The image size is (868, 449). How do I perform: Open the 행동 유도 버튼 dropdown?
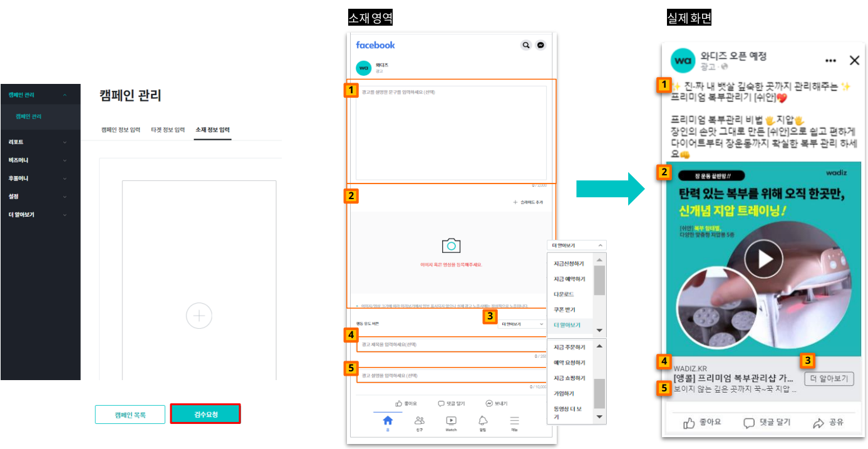[522, 324]
